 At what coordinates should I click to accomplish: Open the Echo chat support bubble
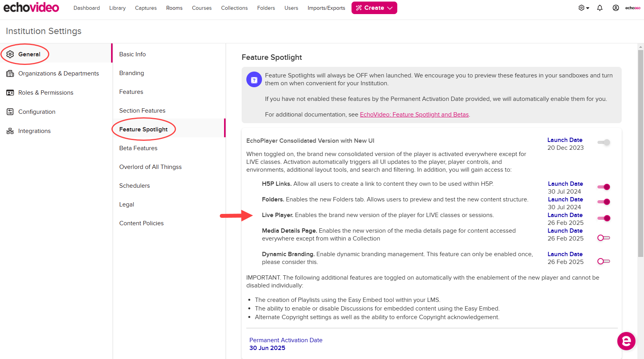[626, 341]
